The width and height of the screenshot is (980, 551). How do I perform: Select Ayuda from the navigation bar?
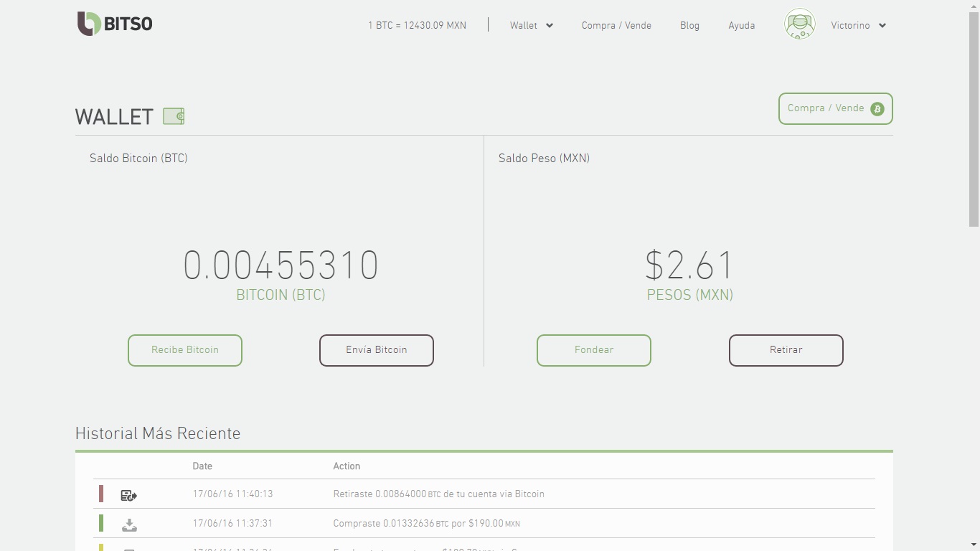point(741,25)
